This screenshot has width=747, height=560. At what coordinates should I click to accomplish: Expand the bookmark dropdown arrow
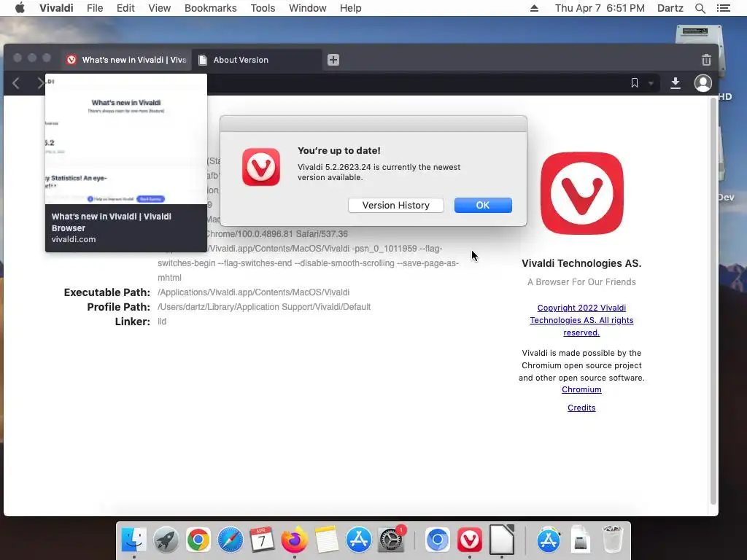coord(651,83)
